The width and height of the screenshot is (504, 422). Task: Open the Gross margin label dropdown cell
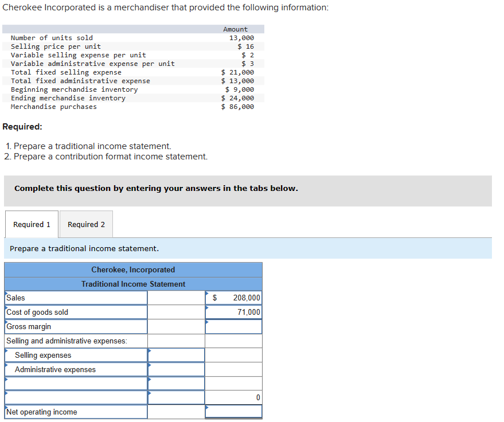[76, 327]
